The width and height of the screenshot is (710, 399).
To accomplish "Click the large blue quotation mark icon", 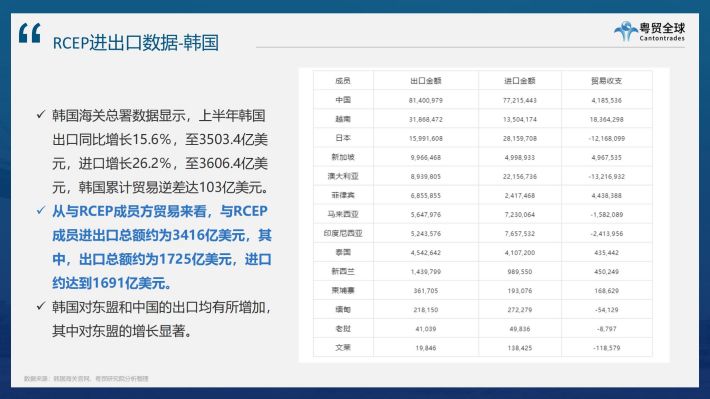I will pyautogui.click(x=30, y=33).
